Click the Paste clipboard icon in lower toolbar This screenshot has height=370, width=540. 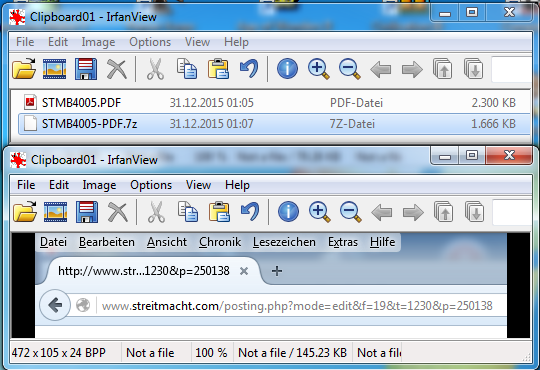219,212
